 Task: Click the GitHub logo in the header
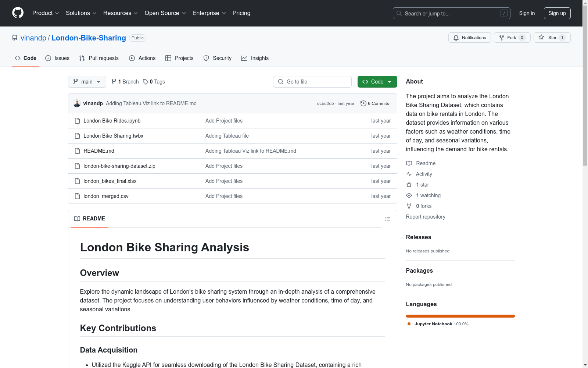[x=18, y=13]
